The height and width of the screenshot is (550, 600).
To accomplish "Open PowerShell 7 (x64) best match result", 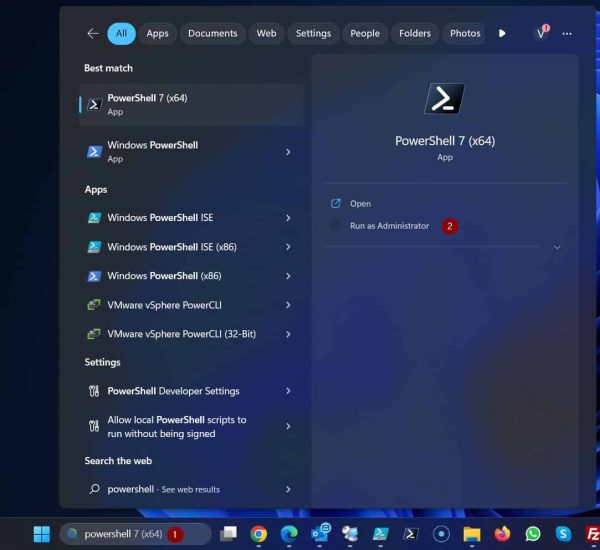I will pyautogui.click(x=191, y=104).
